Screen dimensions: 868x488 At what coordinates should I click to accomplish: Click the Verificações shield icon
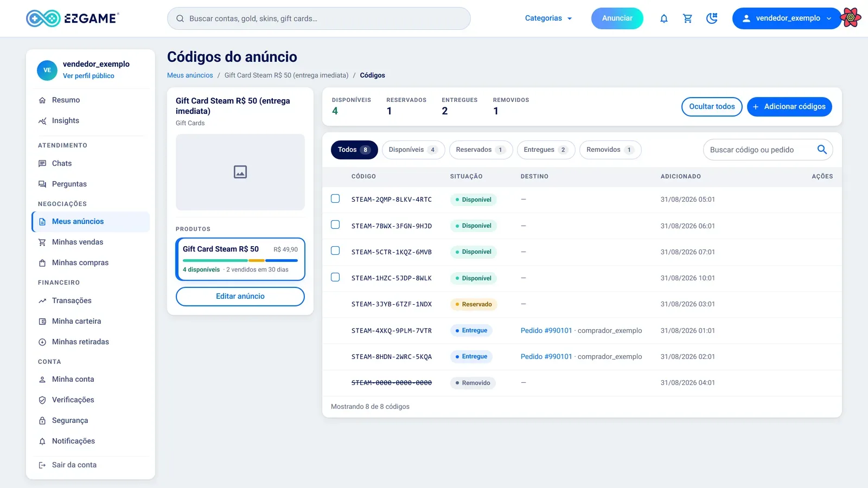tap(42, 400)
